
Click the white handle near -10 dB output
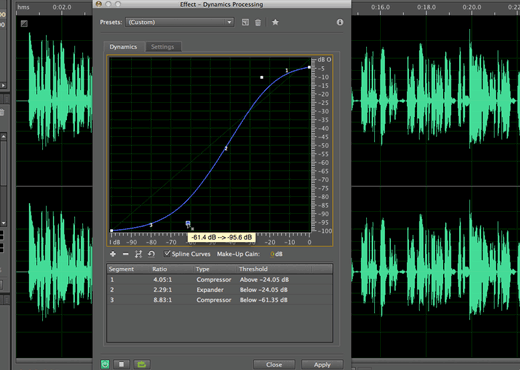tap(262, 77)
